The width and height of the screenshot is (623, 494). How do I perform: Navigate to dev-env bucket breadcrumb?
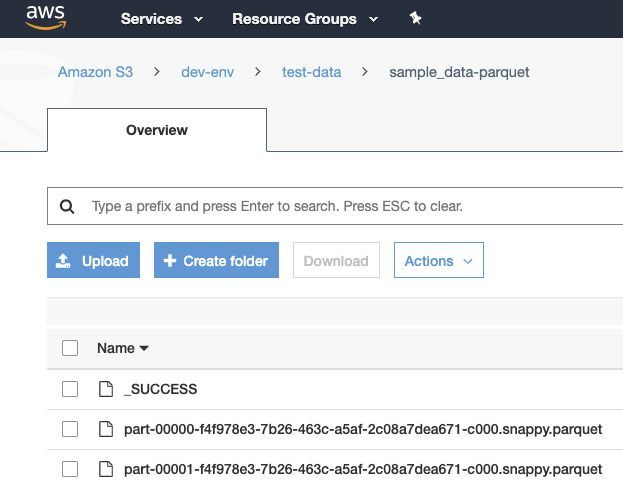[x=207, y=72]
